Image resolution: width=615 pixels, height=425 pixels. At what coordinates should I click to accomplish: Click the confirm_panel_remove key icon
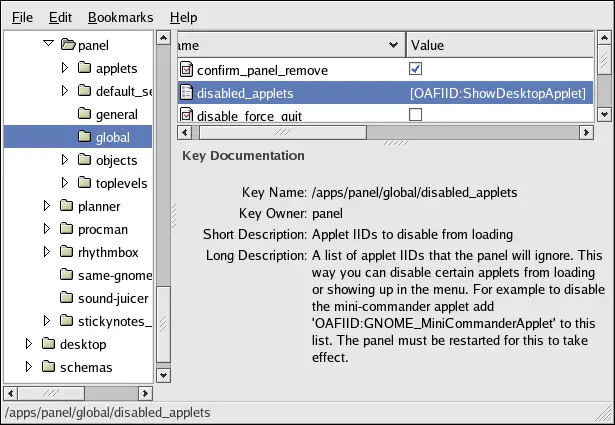tap(186, 70)
